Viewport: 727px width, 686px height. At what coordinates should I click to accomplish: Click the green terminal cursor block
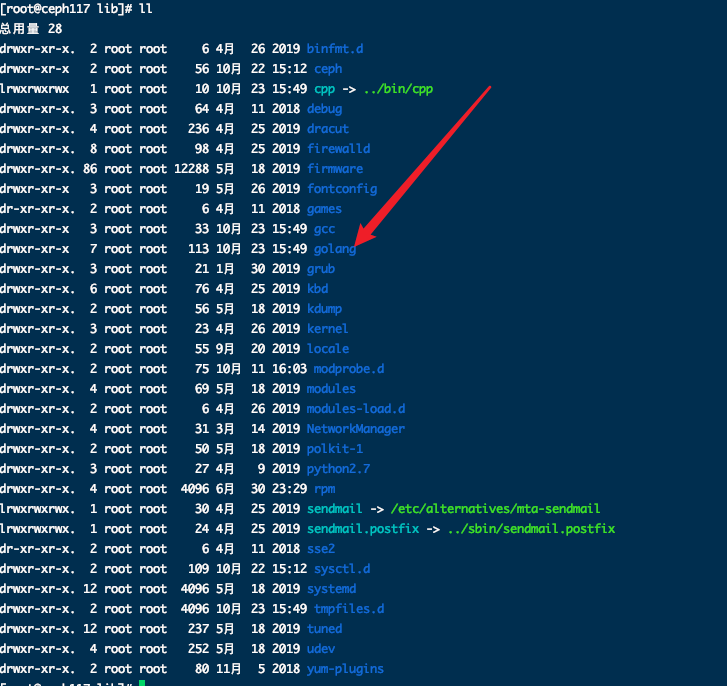point(142,683)
